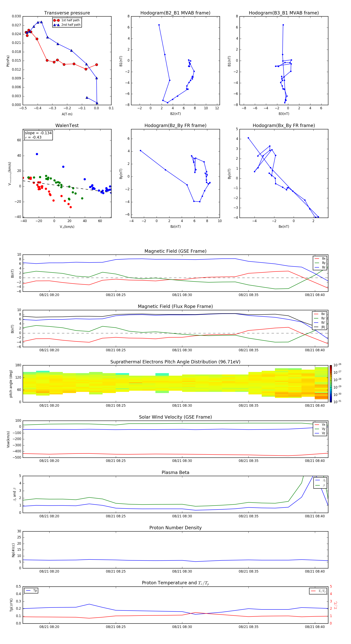
Task: Click the 'Hodogram(B3_B1 MVAB frame)' title
Action: [x=284, y=13]
